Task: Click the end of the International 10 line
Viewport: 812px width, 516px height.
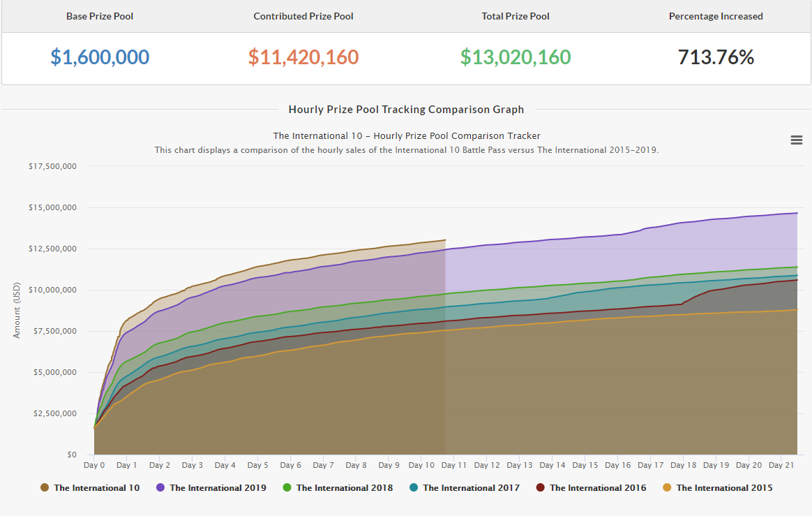Action: pyautogui.click(x=445, y=240)
